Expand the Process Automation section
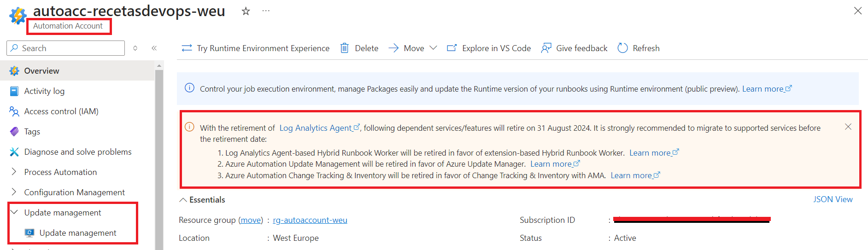Screen dimensions: 868x250 point(14,172)
